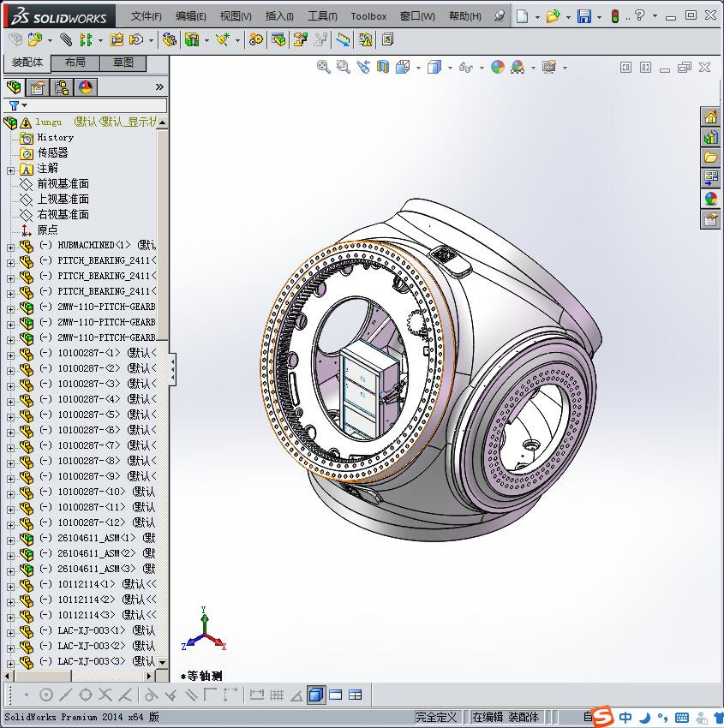Click the View Palette icon in task pane

[x=710, y=178]
